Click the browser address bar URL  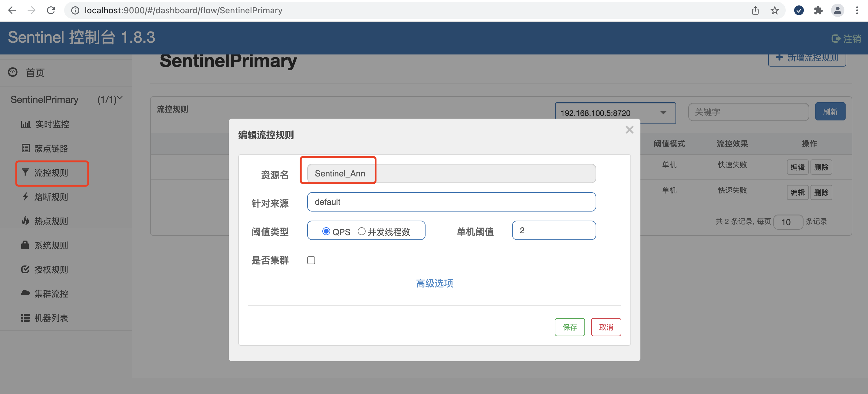[x=183, y=11]
